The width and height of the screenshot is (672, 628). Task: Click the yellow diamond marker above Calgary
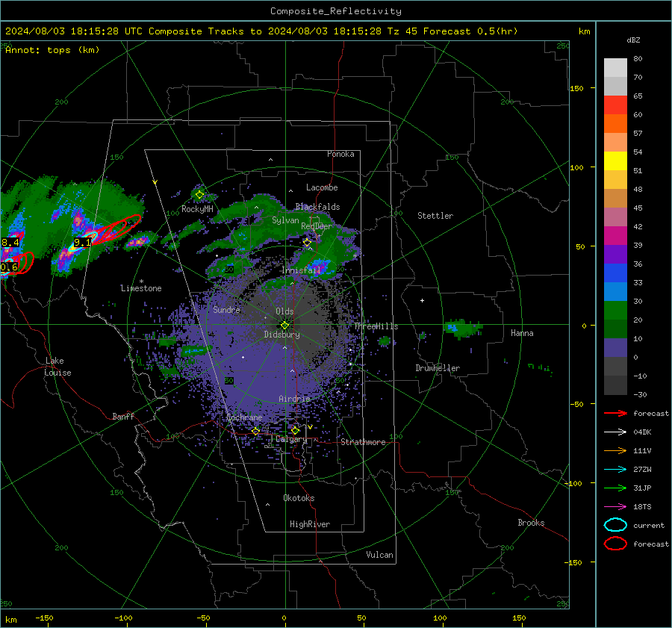pos(295,430)
